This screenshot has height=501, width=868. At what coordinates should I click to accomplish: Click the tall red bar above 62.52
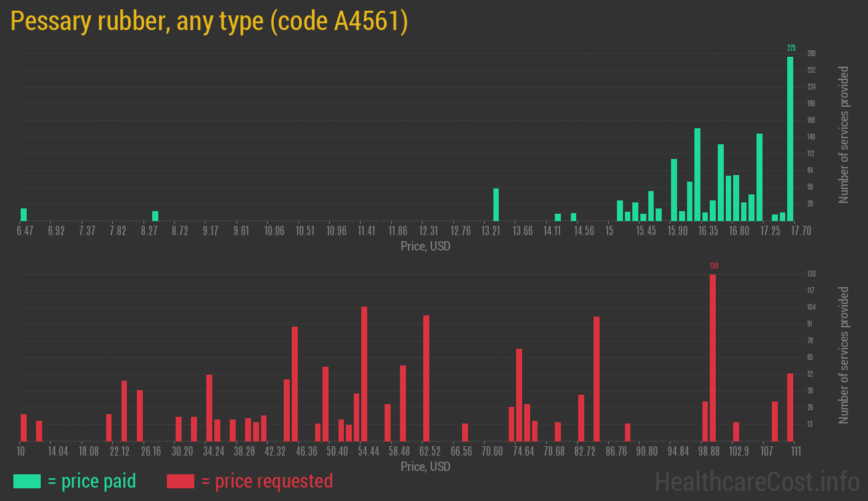click(426, 378)
